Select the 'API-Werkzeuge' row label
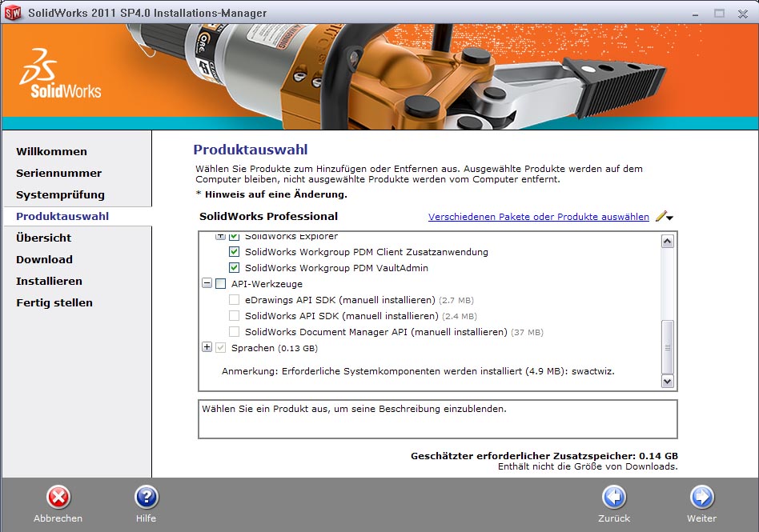759x532 pixels. pos(267,284)
